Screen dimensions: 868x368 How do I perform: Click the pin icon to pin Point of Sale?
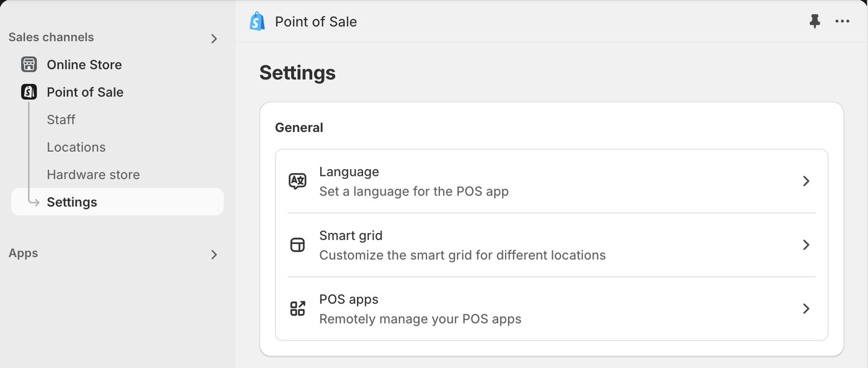click(815, 21)
